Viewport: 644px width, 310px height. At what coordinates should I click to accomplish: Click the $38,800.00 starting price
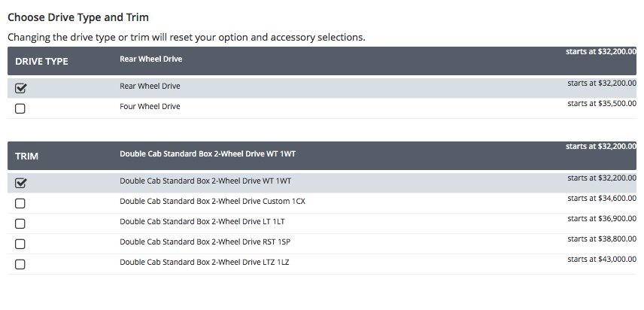[x=601, y=239]
